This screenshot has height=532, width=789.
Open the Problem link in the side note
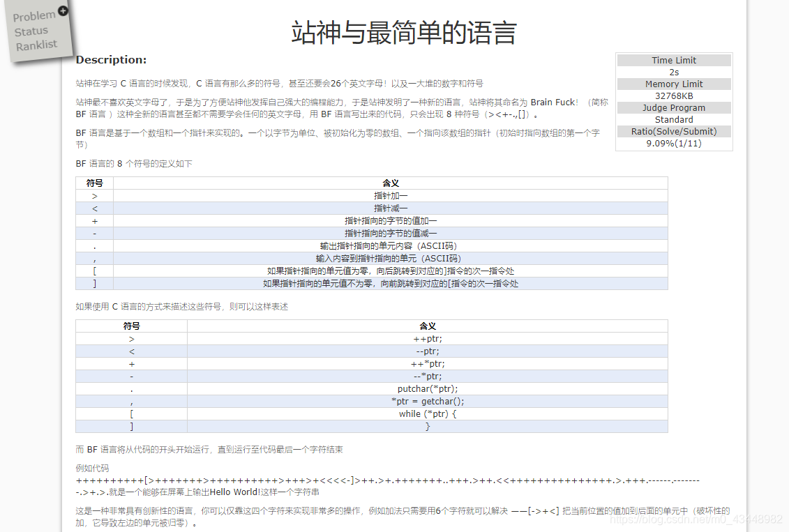tap(33, 16)
